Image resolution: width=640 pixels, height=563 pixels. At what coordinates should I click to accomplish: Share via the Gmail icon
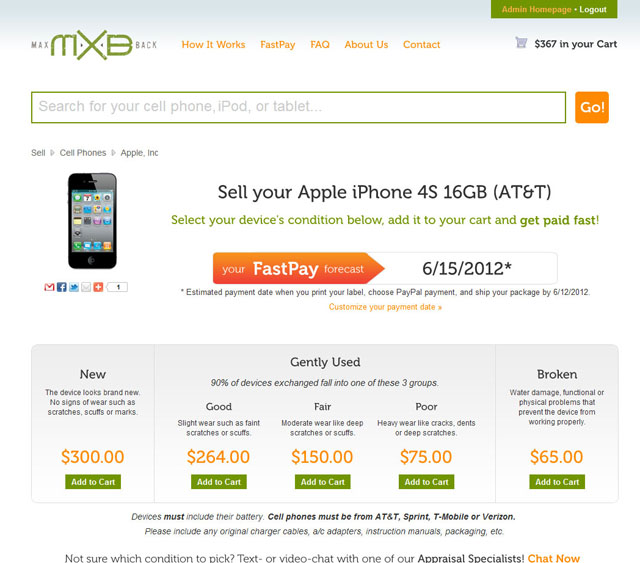(49, 287)
